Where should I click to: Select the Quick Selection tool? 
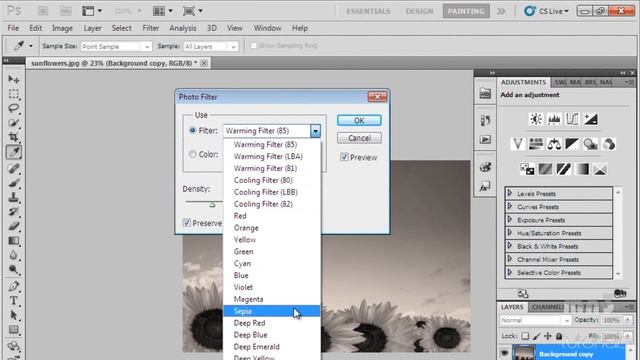click(13, 122)
